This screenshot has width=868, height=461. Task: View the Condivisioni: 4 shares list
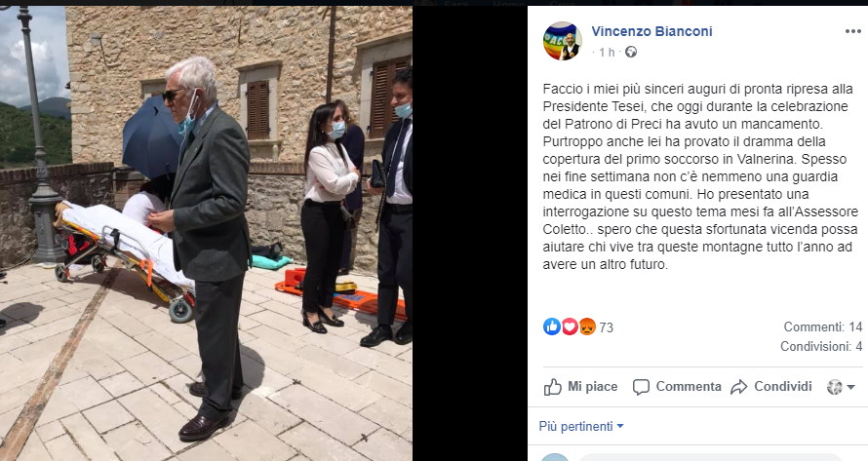pyautogui.click(x=821, y=346)
